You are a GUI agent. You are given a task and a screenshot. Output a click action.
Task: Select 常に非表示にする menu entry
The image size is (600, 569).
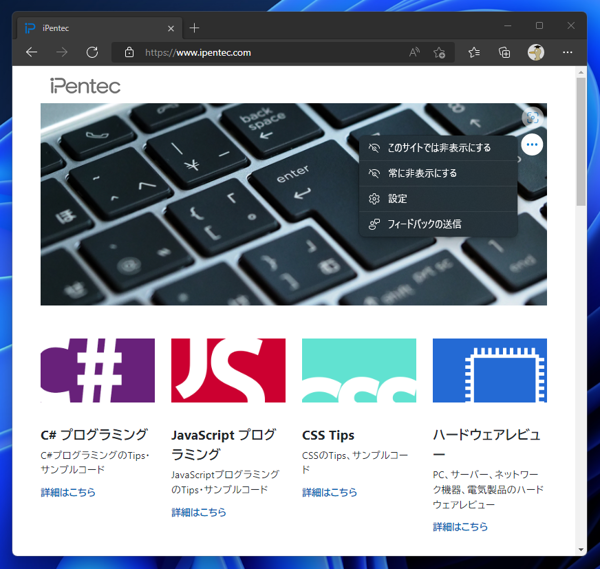point(438,173)
